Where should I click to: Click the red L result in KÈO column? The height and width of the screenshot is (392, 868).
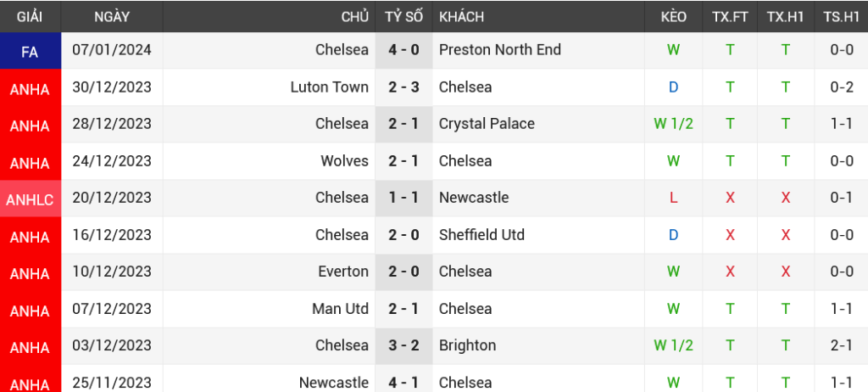click(673, 198)
